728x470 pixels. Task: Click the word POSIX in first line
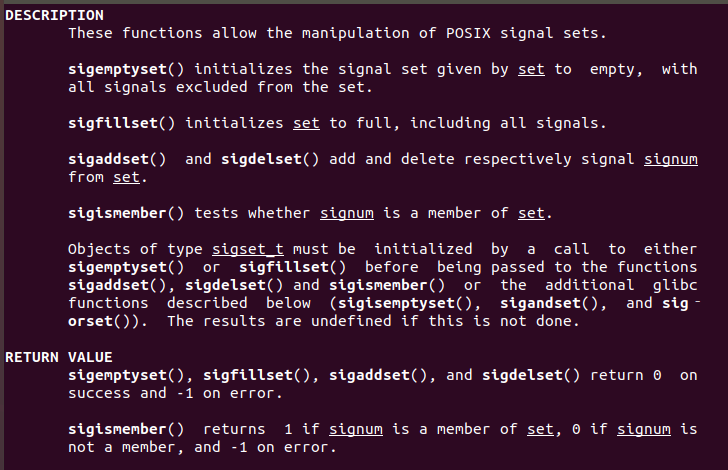(x=465, y=33)
